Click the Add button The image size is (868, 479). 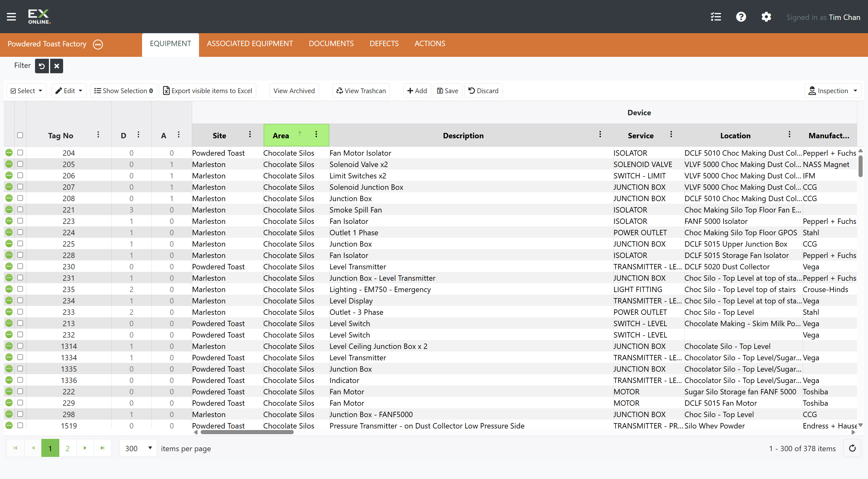[417, 91]
